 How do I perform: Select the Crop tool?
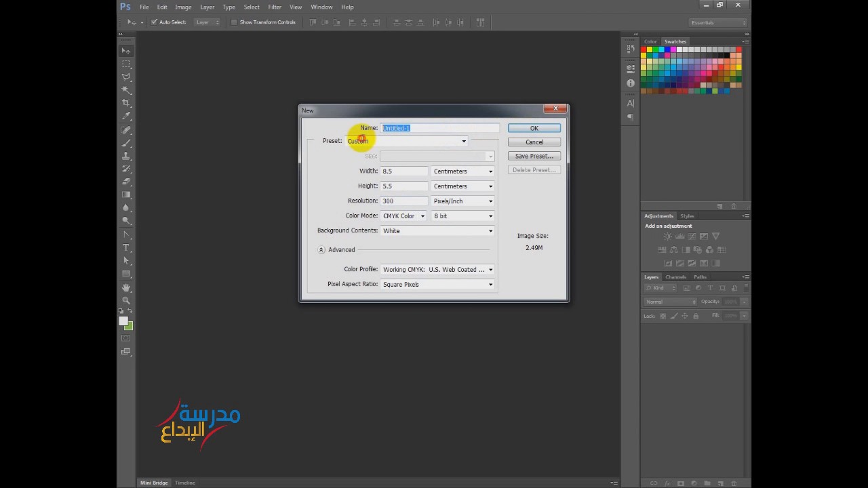click(126, 103)
